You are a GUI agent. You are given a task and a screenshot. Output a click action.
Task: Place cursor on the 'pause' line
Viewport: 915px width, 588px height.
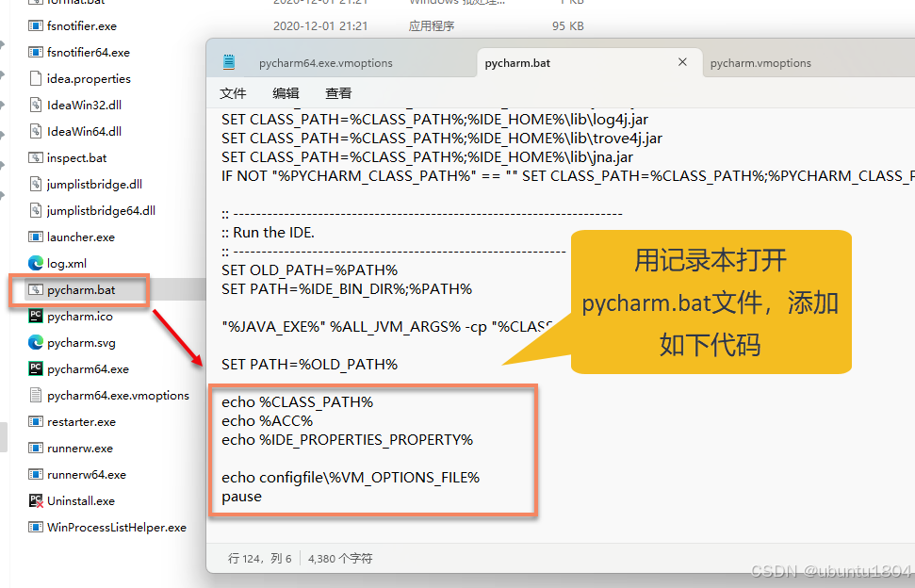tap(241, 497)
